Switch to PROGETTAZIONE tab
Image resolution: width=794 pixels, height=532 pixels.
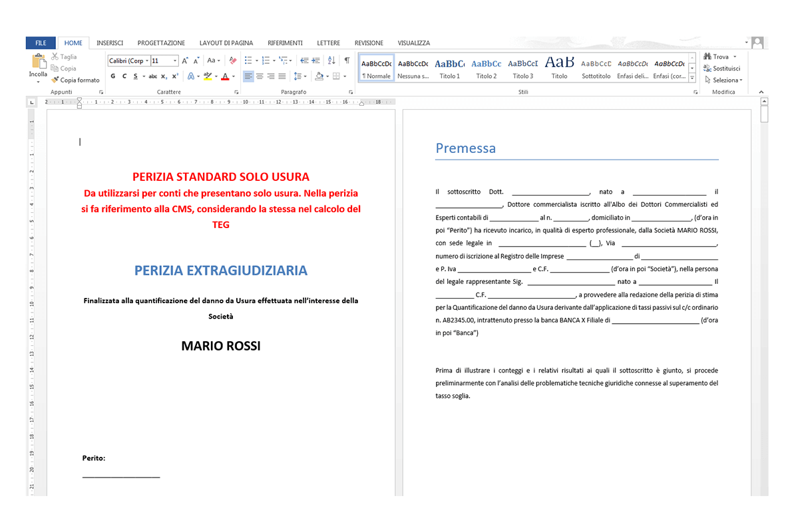pos(161,43)
